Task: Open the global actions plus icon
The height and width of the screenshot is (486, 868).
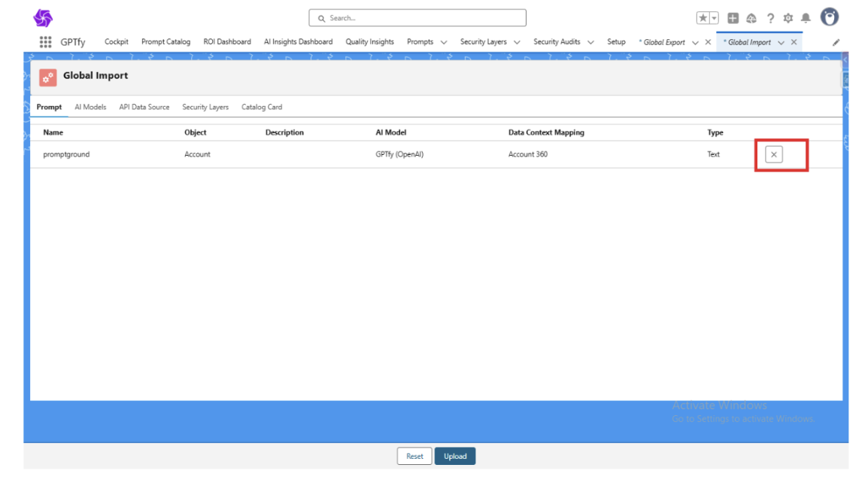Action: click(733, 18)
